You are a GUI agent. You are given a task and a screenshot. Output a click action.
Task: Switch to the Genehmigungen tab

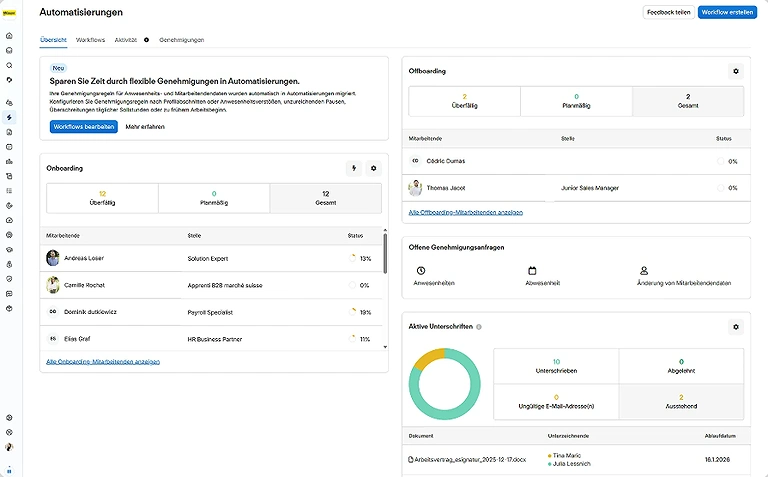pos(181,40)
